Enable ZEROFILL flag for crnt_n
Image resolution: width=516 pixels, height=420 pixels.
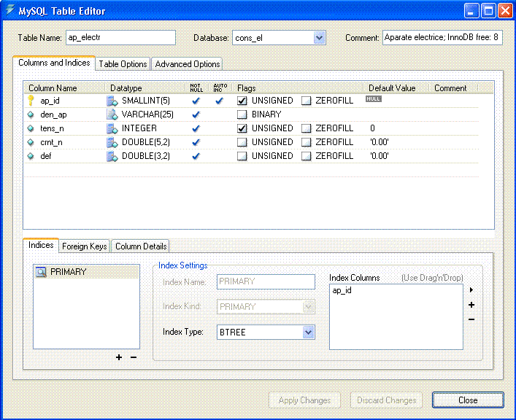click(x=307, y=142)
